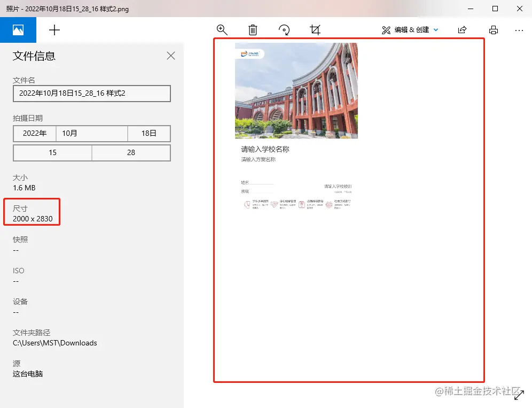Screen dimensions: 532x408
Task: Select the 10月 month field
Action: [x=92, y=134]
